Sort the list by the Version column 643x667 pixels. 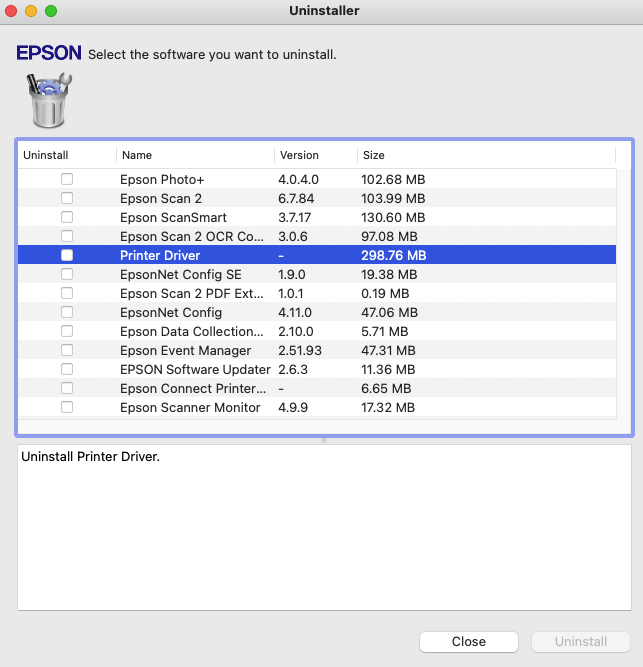click(x=316, y=155)
